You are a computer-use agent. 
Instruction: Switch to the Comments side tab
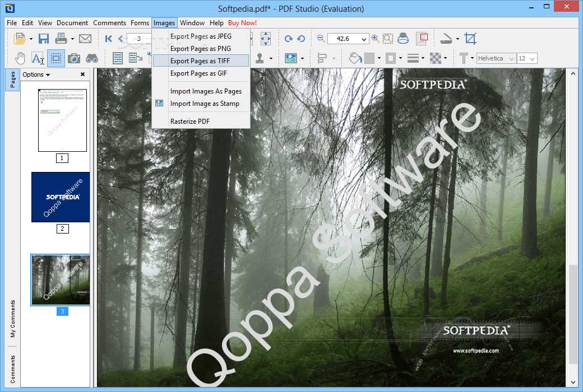click(13, 369)
